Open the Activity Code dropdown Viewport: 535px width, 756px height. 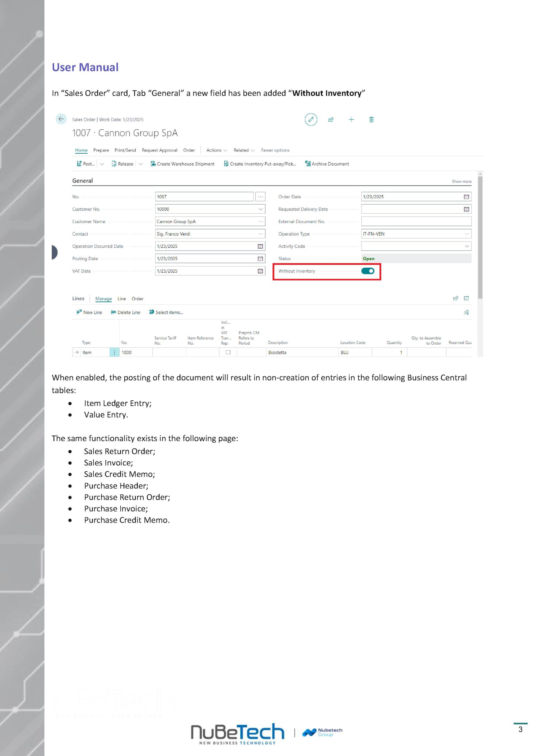467,246
